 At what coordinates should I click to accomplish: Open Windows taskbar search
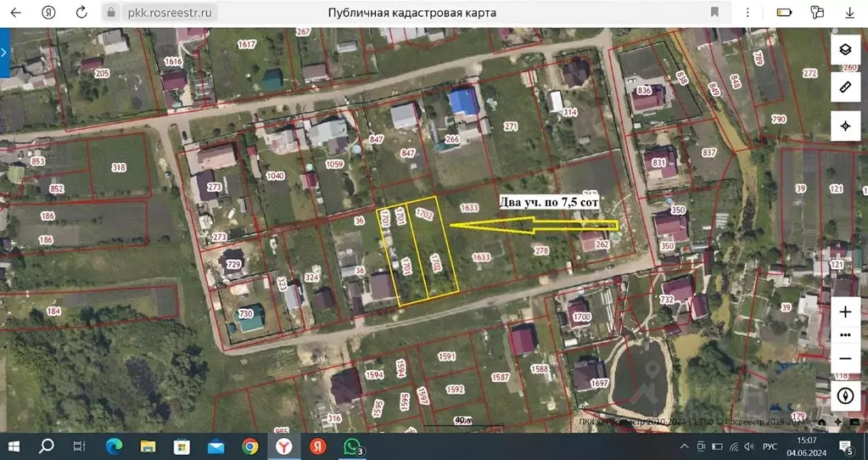click(47, 446)
